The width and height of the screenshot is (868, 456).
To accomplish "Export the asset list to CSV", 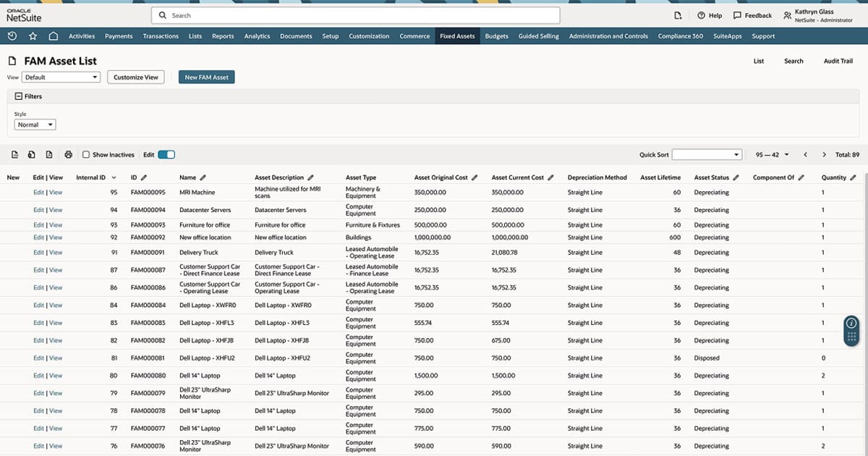I will (x=15, y=154).
